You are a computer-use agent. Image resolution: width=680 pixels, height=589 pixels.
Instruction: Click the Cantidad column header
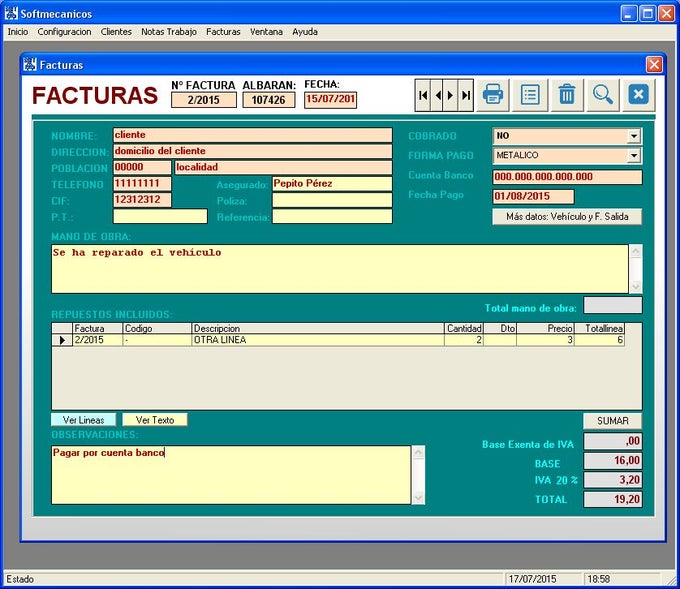coord(464,328)
